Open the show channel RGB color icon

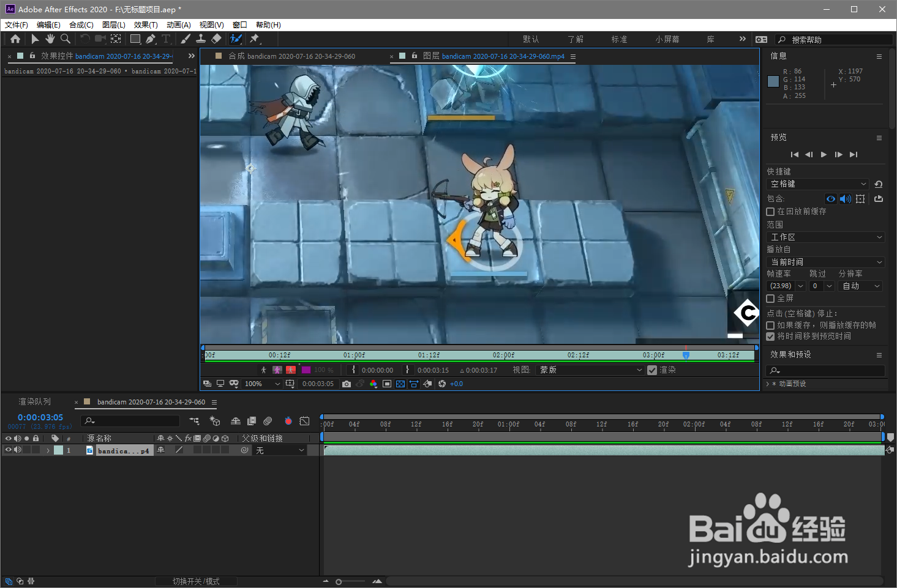[373, 384]
